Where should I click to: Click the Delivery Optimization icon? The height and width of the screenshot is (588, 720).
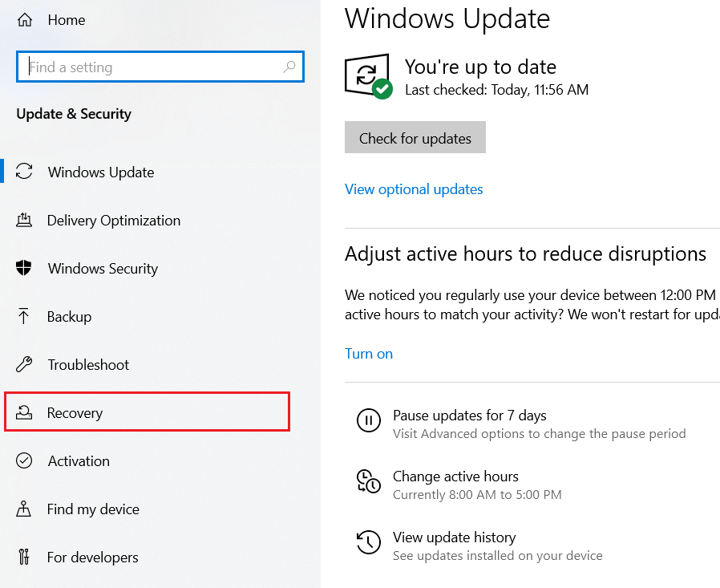click(24, 220)
